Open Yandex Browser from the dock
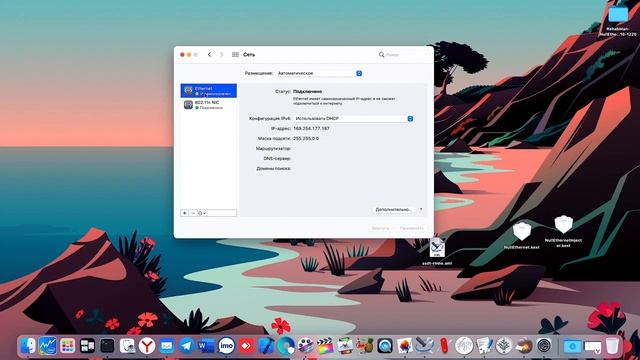640x360 pixels. 147,346
